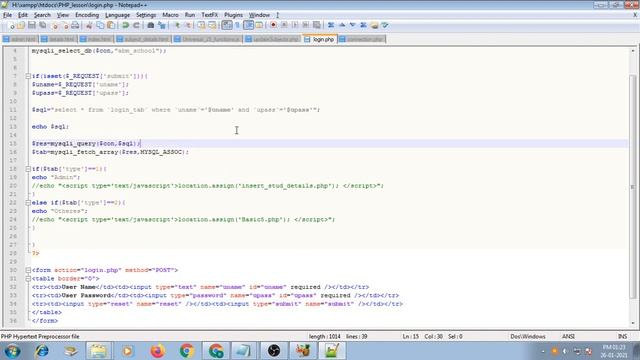Click the Replace toolbar icon
Viewport: 640px width, 360px height.
point(162,25)
